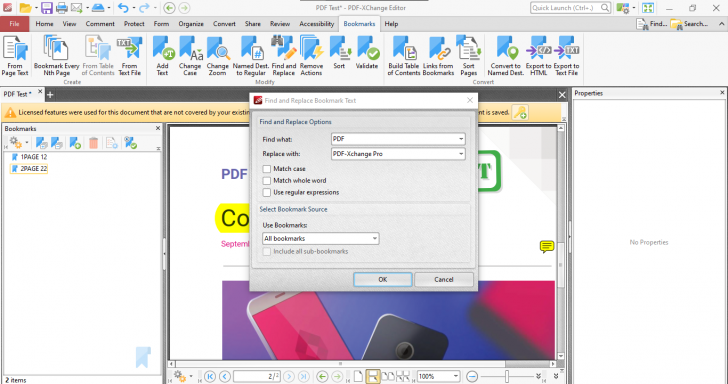728x384 pixels.
Task: Select Named Dest. to Regular tool
Action: [251, 56]
